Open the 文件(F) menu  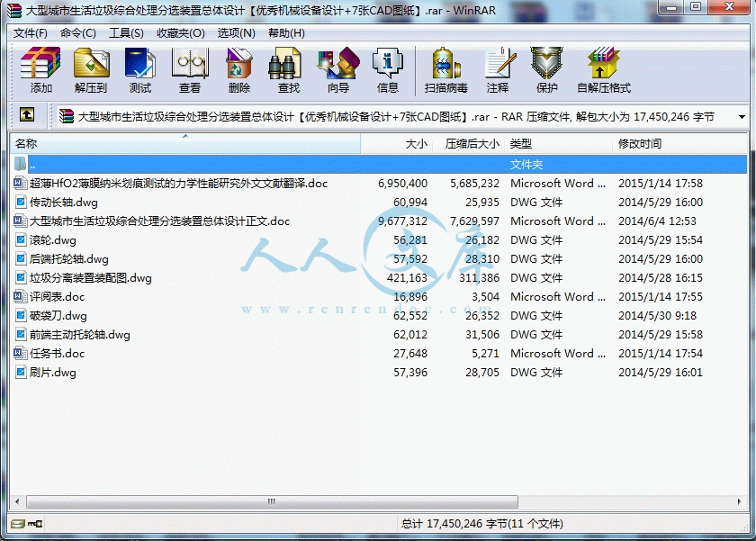(31, 32)
